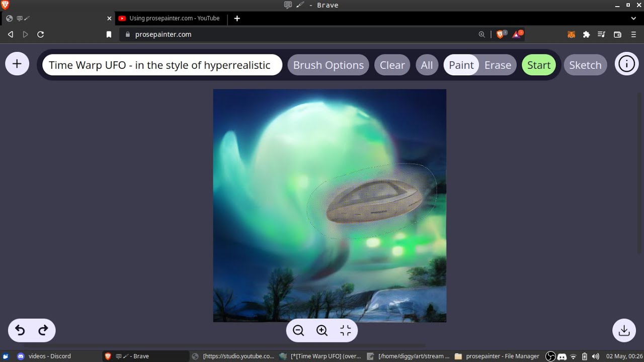644x362 pixels.
Task: Expand the tab search chevron
Action: [633, 18]
